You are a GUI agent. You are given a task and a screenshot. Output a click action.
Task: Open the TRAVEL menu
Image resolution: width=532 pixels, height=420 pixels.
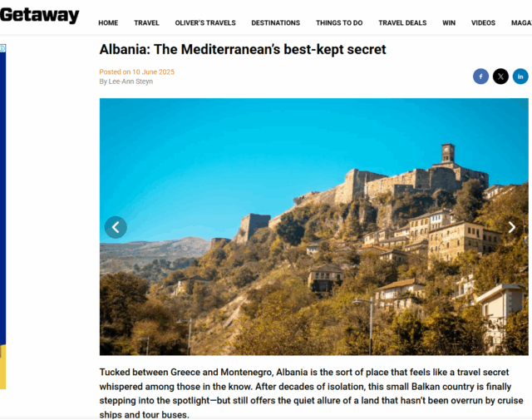pos(146,22)
